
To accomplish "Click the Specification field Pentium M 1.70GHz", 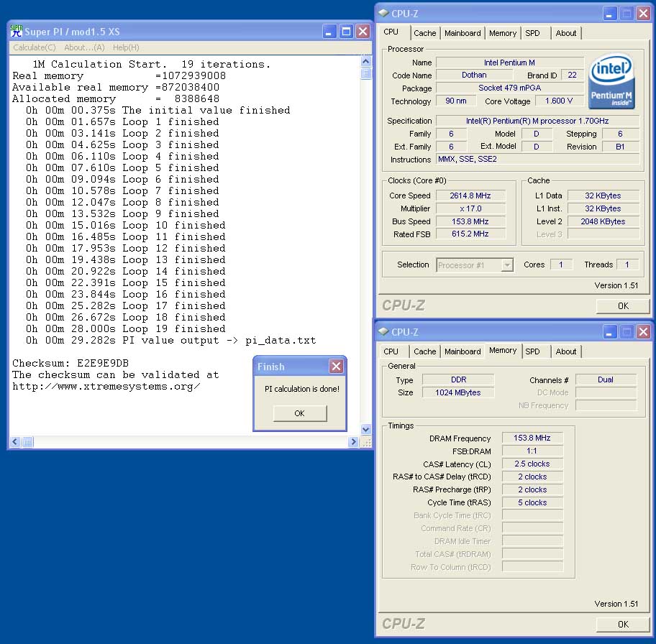I will 537,121.
